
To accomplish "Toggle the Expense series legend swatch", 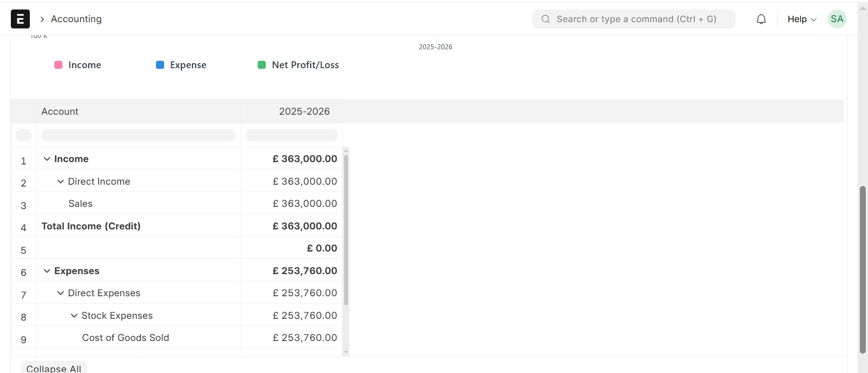I will 160,65.
